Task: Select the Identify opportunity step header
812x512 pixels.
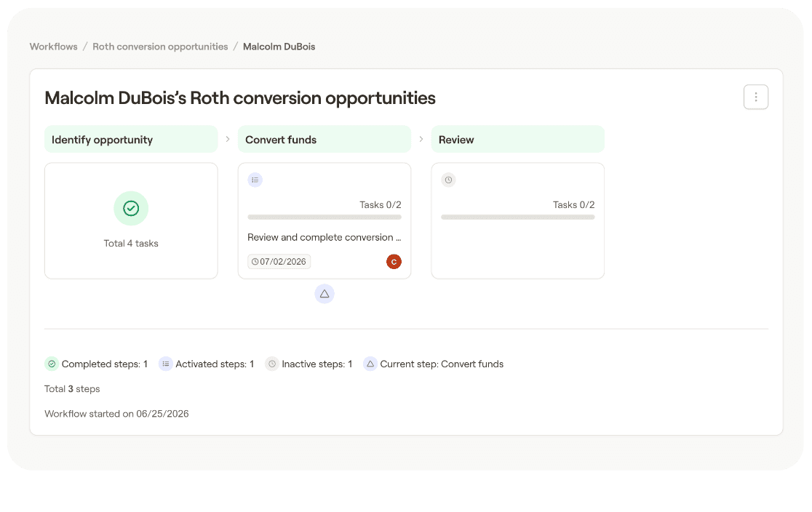Action: tap(131, 139)
